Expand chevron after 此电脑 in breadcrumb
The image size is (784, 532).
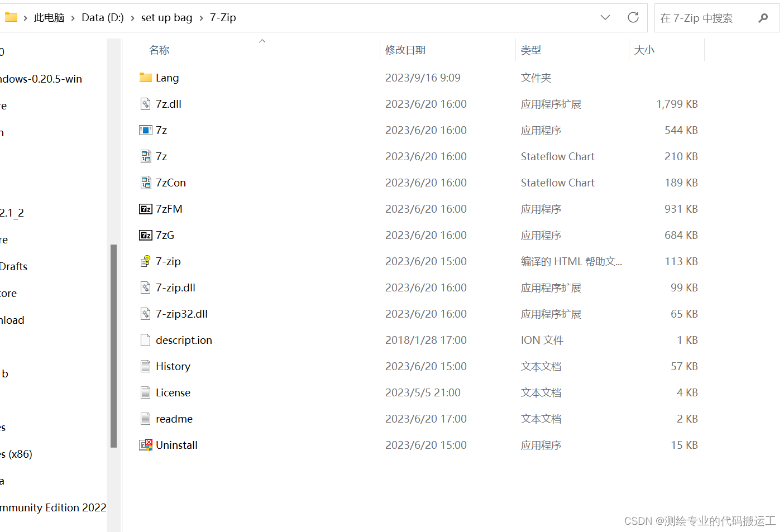[x=73, y=18]
